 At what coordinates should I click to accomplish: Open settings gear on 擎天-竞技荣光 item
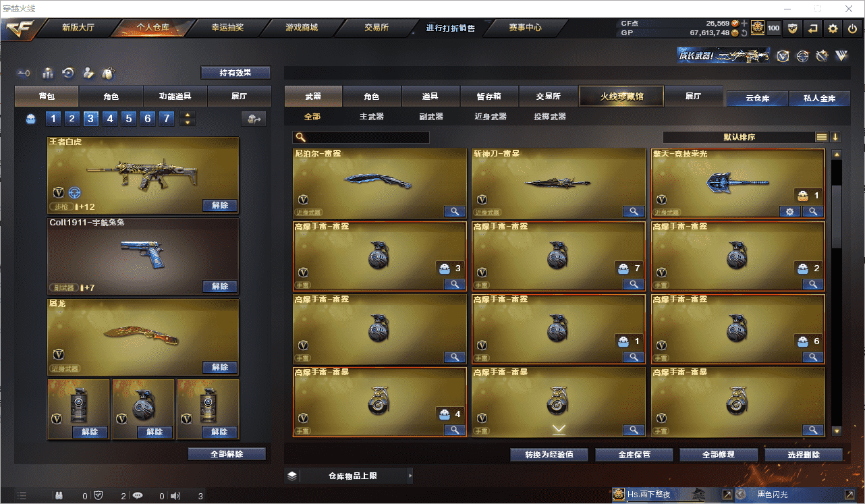coord(789,212)
